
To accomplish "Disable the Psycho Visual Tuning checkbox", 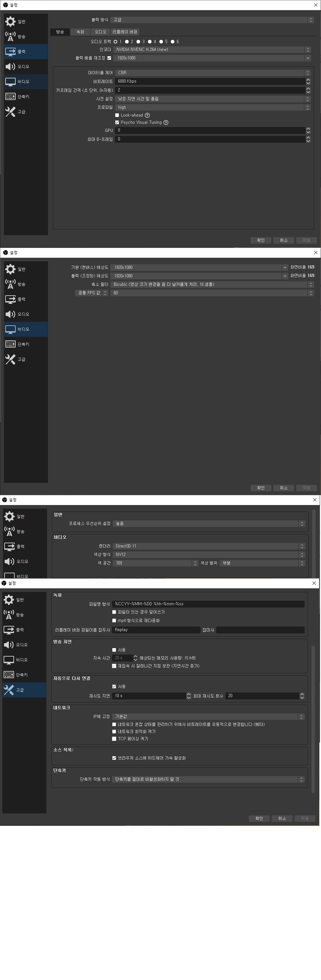I will [117, 122].
